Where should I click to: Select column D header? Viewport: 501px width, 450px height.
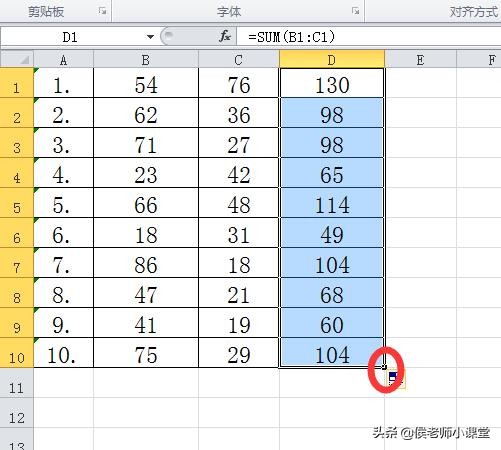click(x=332, y=60)
